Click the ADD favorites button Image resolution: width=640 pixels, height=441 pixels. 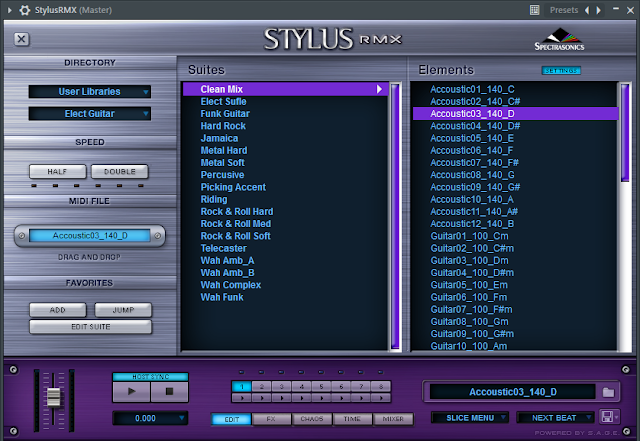(58, 310)
